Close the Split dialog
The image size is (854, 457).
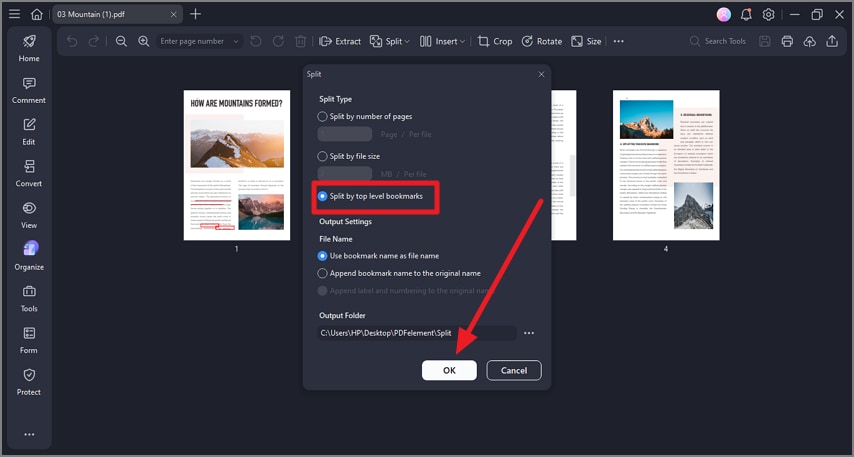[x=541, y=74]
